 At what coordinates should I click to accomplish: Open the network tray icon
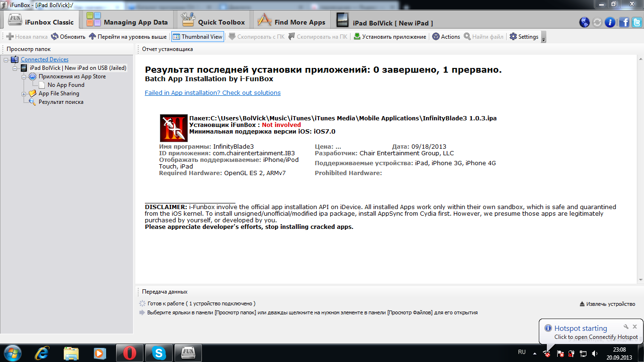click(583, 353)
